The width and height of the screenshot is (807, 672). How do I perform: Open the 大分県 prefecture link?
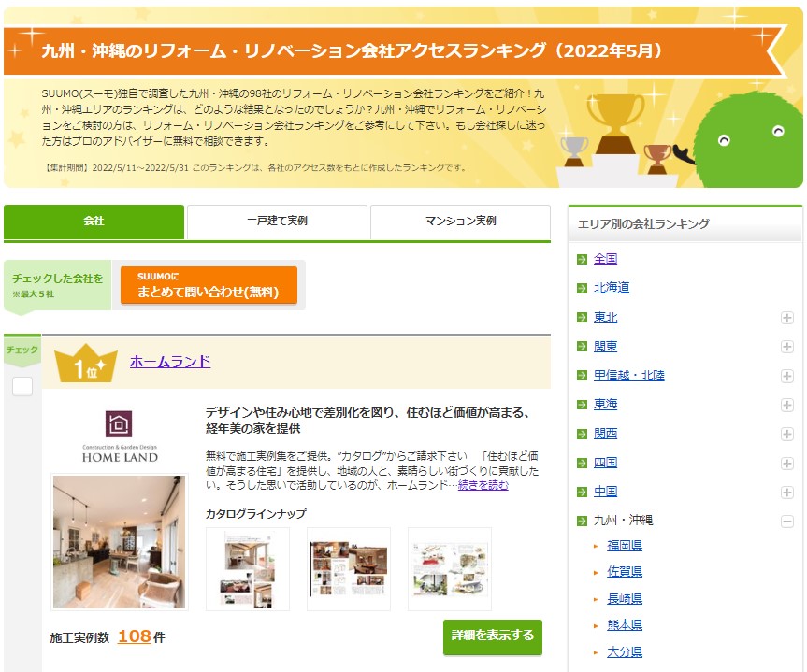point(625,652)
